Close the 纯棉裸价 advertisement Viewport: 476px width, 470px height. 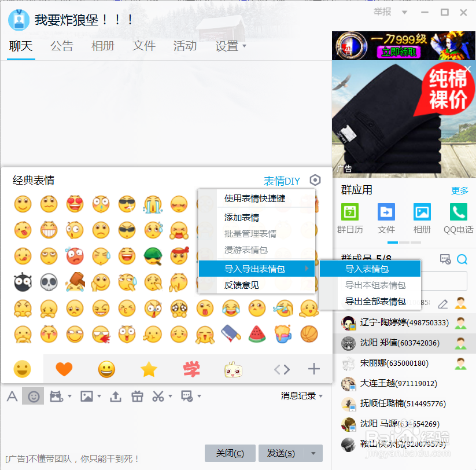[x=468, y=69]
